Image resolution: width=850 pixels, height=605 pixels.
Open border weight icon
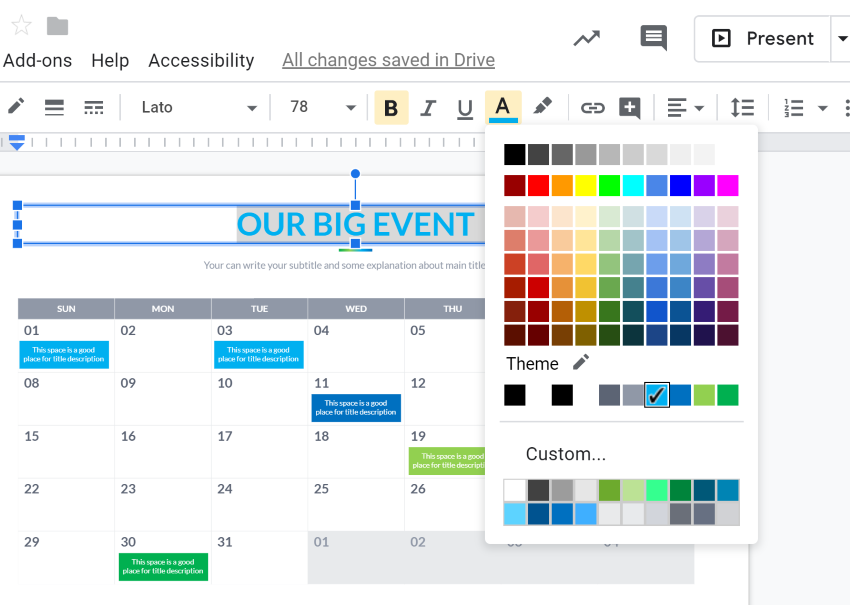tap(54, 107)
